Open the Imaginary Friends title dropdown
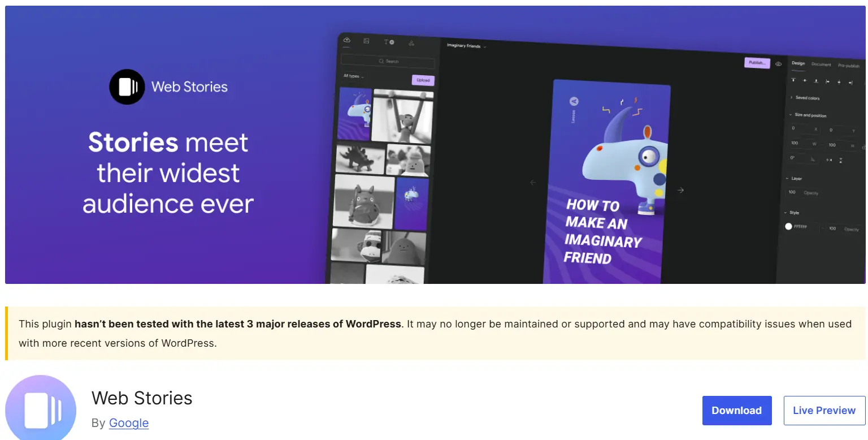Viewport: 868px width, 440px height. point(467,46)
